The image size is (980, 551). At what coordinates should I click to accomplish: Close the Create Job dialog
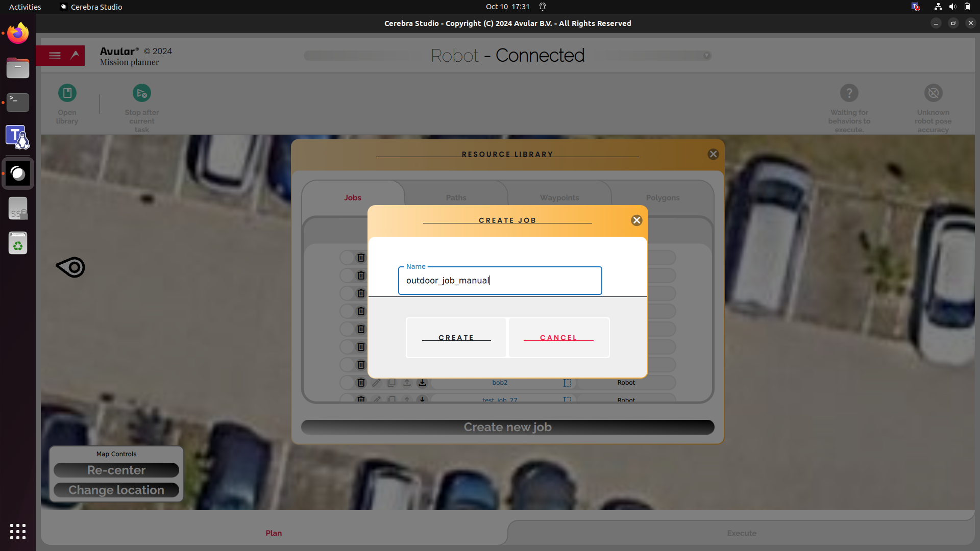click(x=636, y=220)
